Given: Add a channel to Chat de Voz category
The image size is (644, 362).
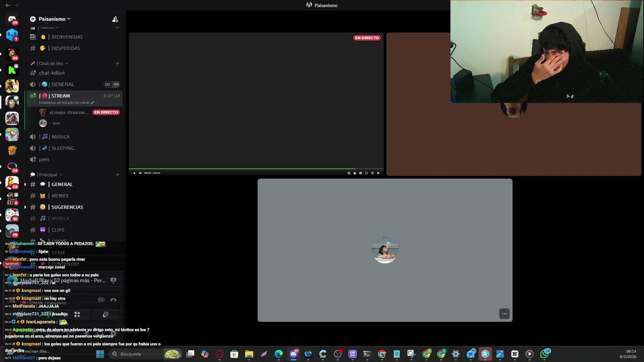Looking at the screenshot, I should point(117,63).
